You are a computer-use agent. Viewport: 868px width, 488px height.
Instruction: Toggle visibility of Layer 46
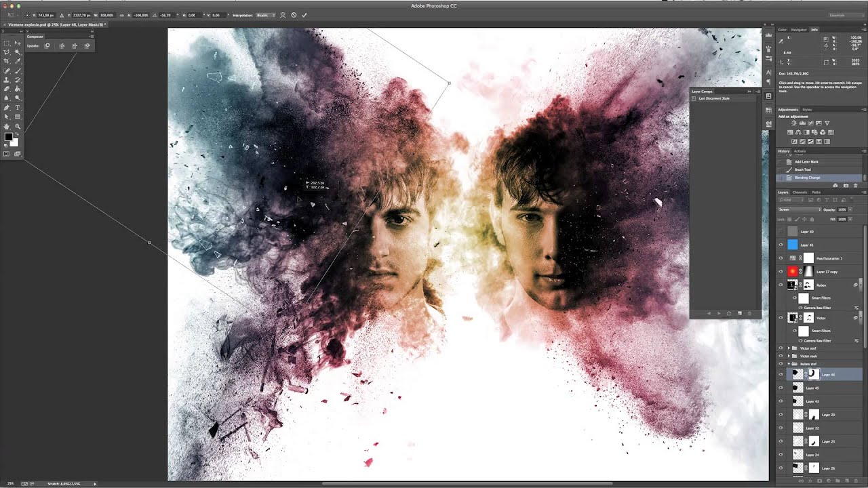point(781,374)
